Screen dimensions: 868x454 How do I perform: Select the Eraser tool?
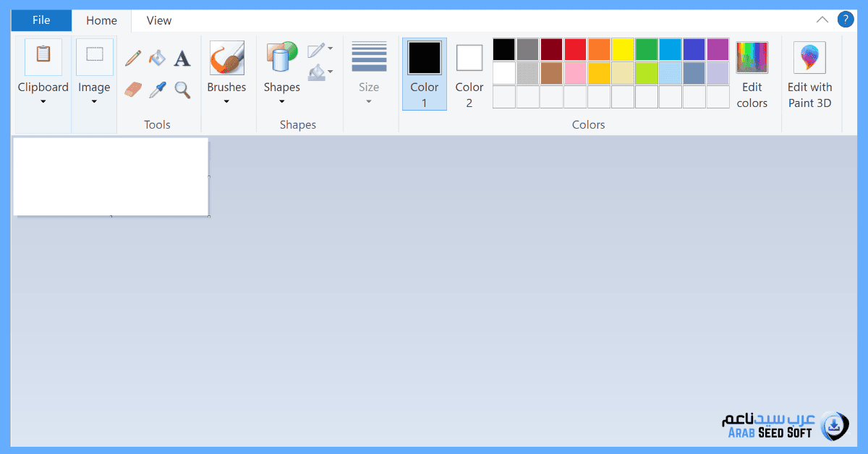(x=133, y=90)
